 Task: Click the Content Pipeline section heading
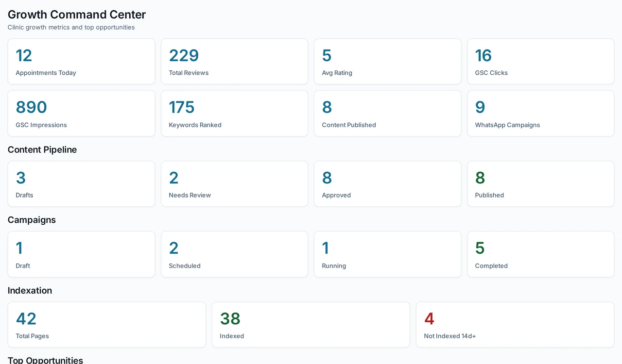42,149
